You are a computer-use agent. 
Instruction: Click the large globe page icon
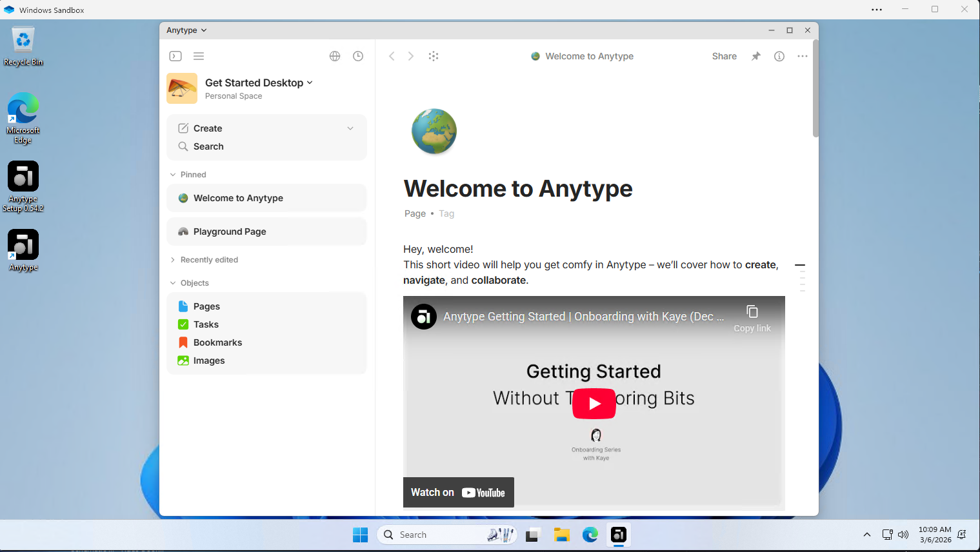[434, 132]
